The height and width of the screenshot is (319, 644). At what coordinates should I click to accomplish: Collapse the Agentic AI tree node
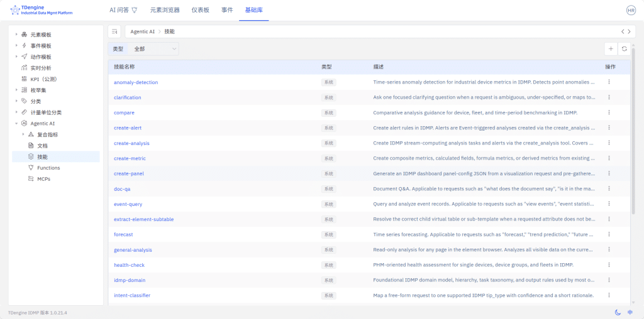(16, 124)
